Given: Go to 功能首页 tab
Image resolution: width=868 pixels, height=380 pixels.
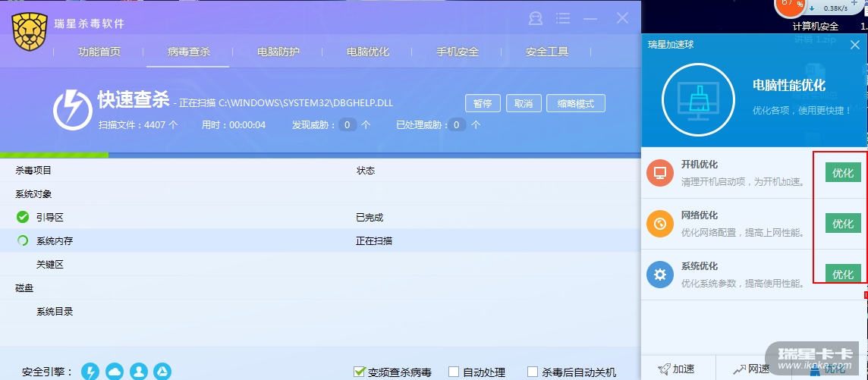Looking at the screenshot, I should (99, 52).
